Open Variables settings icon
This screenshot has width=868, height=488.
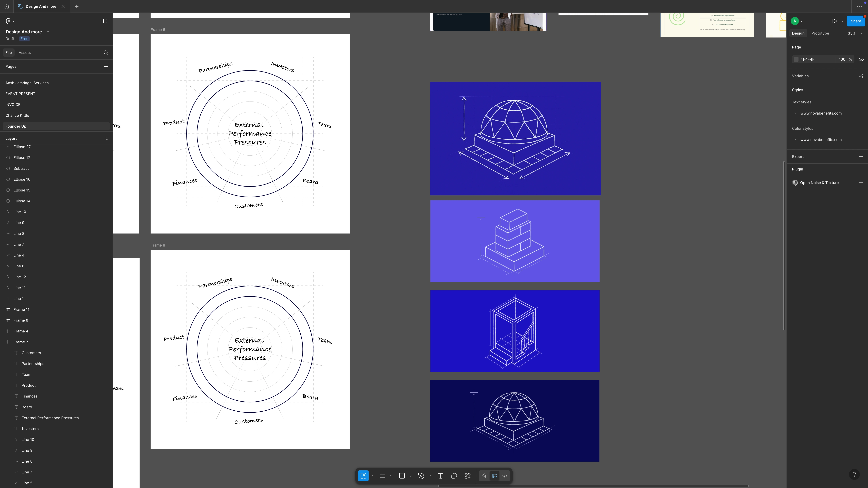[861, 76]
